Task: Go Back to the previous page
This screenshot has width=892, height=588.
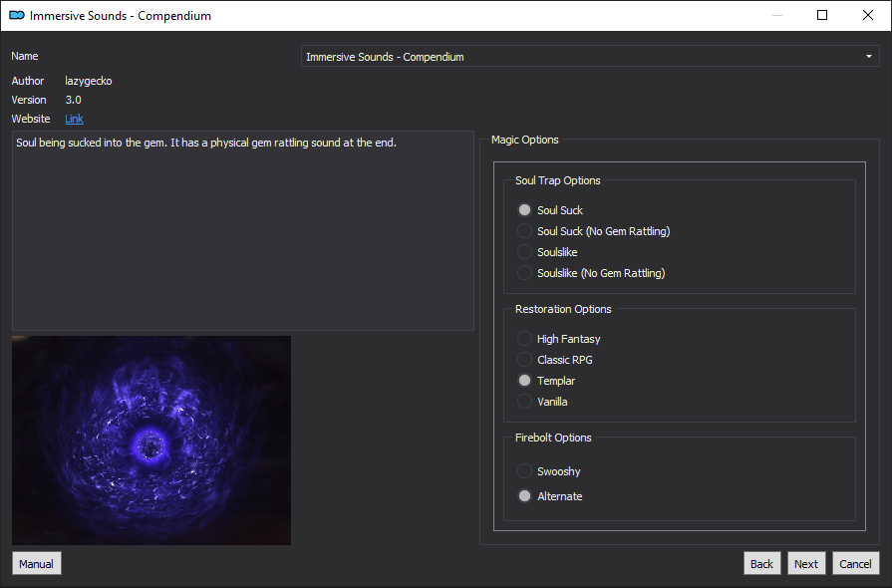Action: pyautogui.click(x=761, y=563)
